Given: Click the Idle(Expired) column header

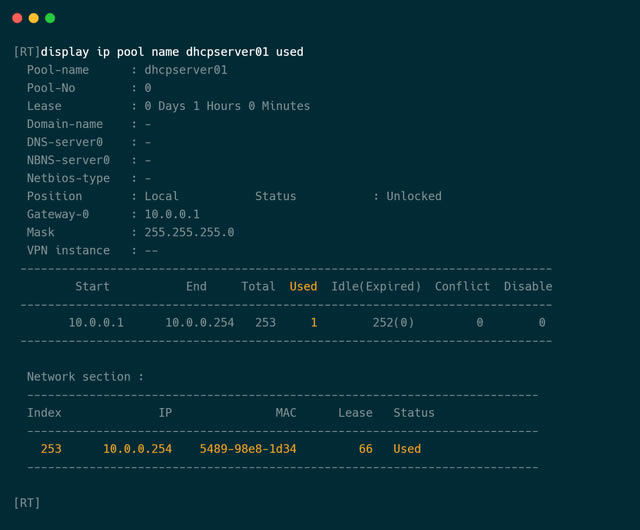Looking at the screenshot, I should pyautogui.click(x=376, y=286).
